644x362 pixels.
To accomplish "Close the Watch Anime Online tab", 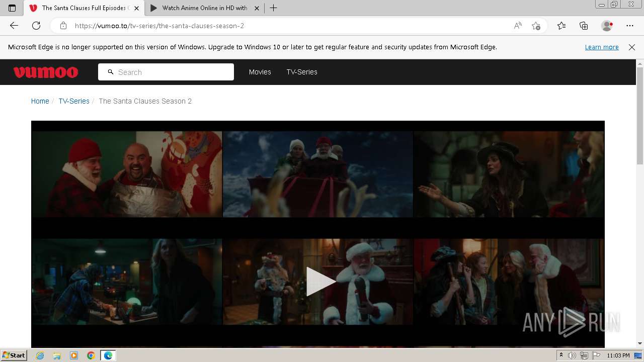I will coord(257,8).
